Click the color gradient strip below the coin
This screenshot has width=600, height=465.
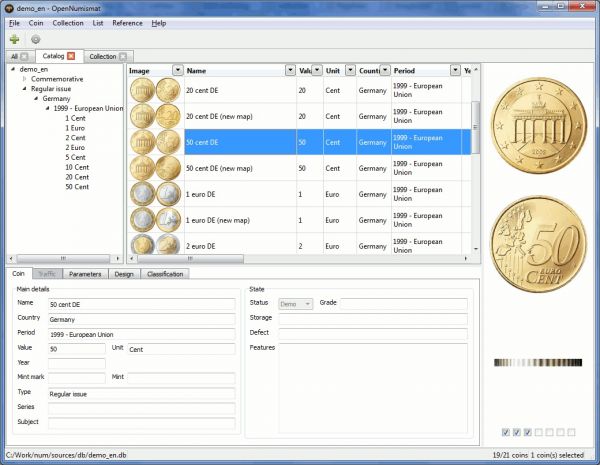538,362
